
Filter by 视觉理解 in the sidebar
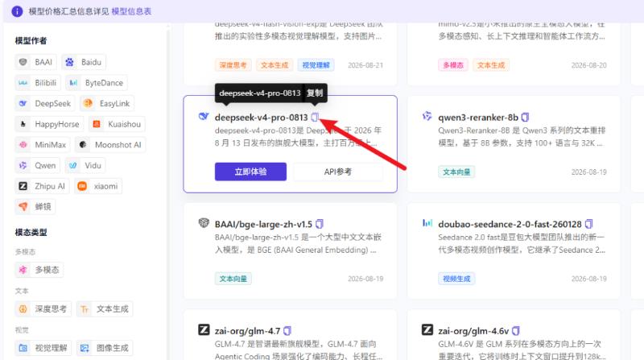[43, 348]
